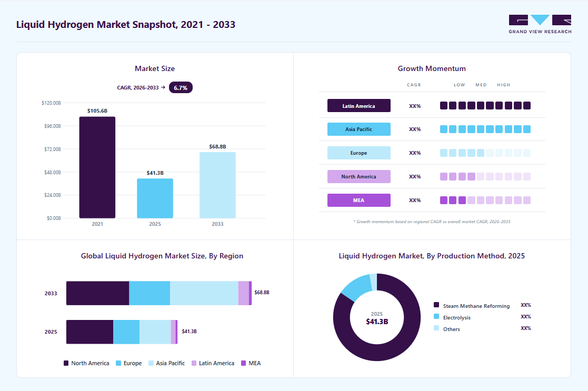588x391 pixels.
Task: Click Europe segment in 2025 stacked bar
Action: click(126, 332)
